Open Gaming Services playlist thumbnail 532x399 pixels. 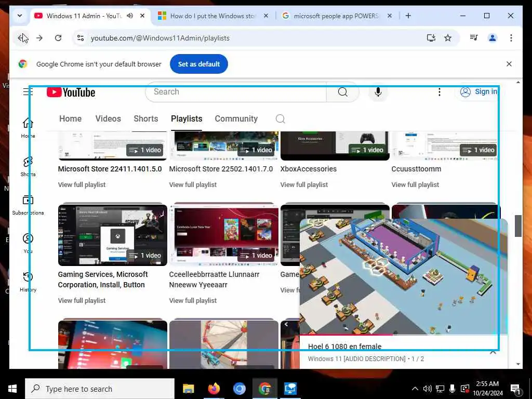(x=113, y=235)
